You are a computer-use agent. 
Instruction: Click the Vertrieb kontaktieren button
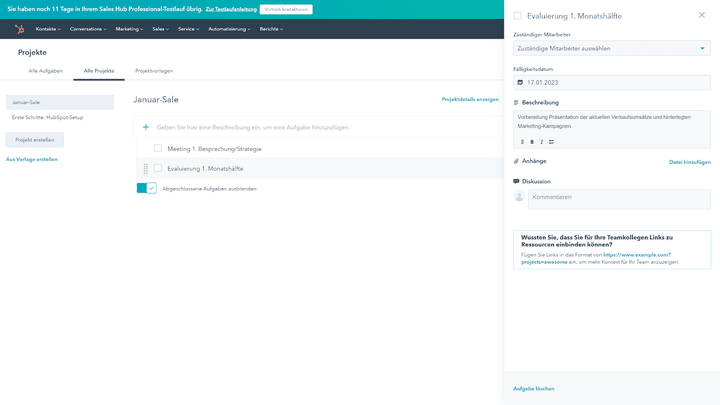pos(286,9)
